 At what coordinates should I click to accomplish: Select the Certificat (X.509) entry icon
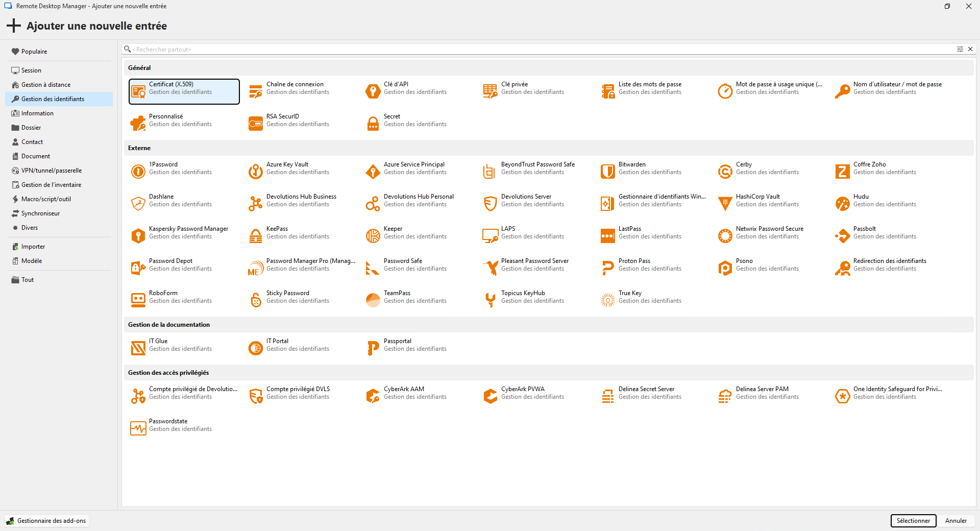point(138,91)
